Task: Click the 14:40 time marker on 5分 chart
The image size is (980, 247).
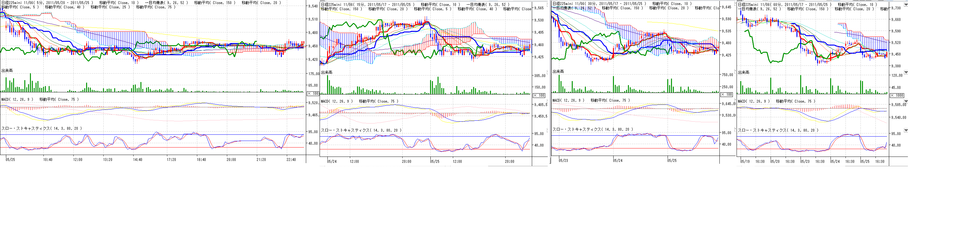Action: pyautogui.click(x=137, y=160)
